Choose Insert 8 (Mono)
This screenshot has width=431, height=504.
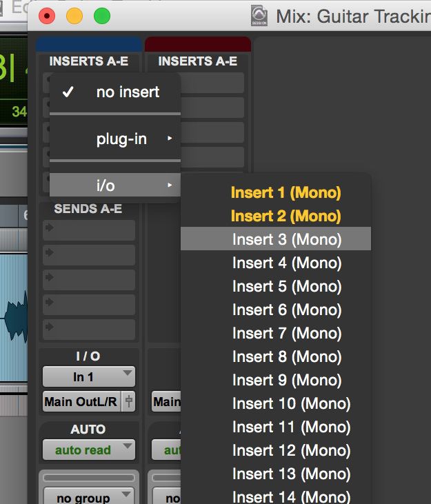pyautogui.click(x=276, y=356)
